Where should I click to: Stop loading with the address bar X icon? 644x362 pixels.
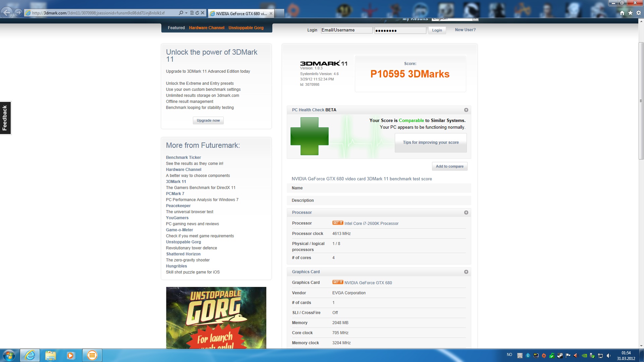coord(203,13)
